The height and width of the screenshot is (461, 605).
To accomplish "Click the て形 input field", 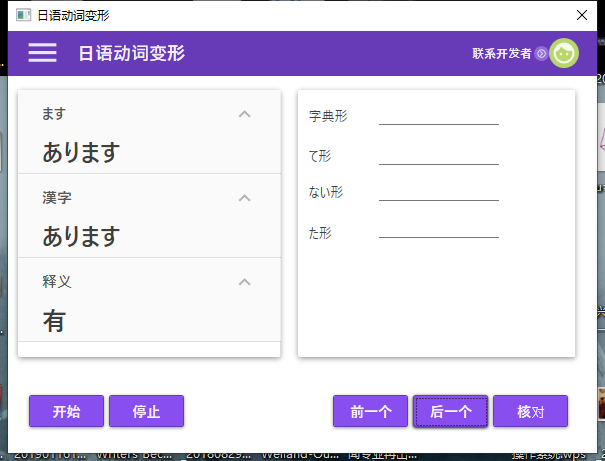I will [439, 157].
